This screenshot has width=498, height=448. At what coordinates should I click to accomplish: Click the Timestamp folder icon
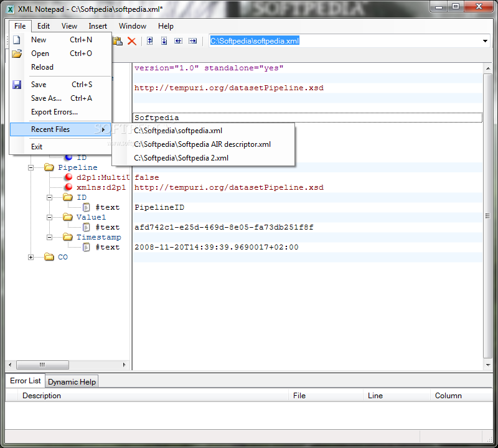pos(68,237)
